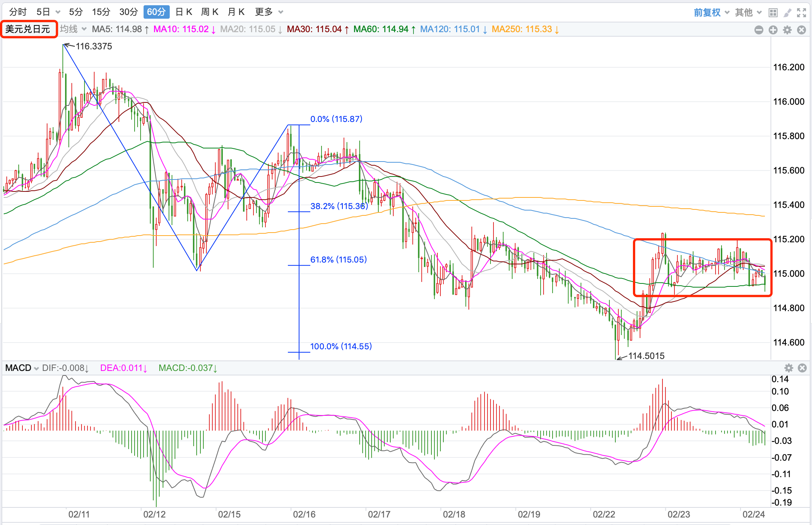Open moving average settings gear
Image resolution: width=812 pixels, height=525 pixels.
click(787, 30)
